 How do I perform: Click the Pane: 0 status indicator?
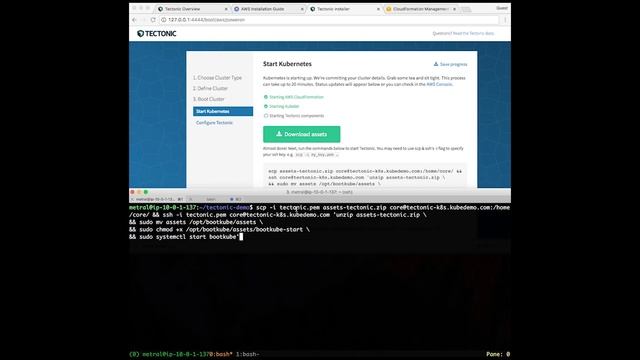coord(498,354)
